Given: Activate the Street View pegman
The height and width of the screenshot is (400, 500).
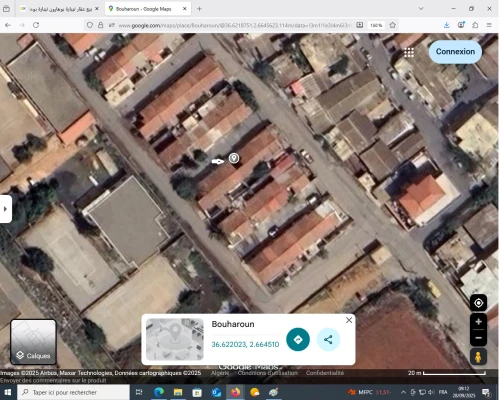Looking at the screenshot, I should 479,357.
